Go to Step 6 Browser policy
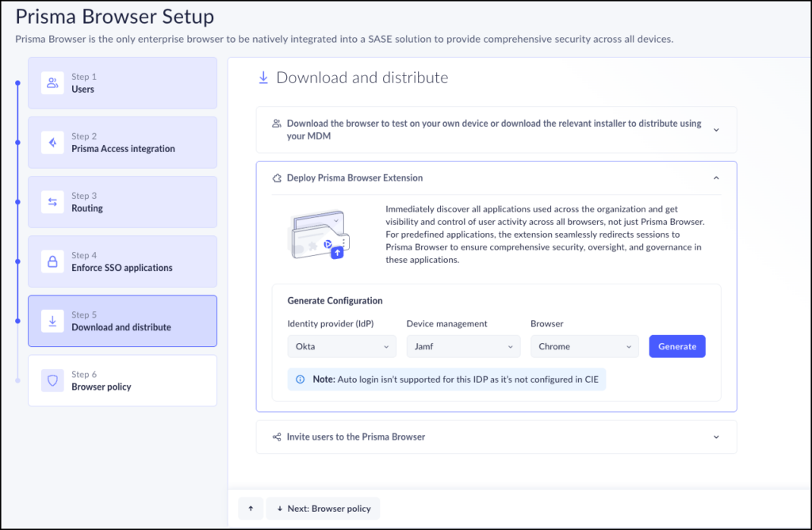 pyautogui.click(x=122, y=381)
